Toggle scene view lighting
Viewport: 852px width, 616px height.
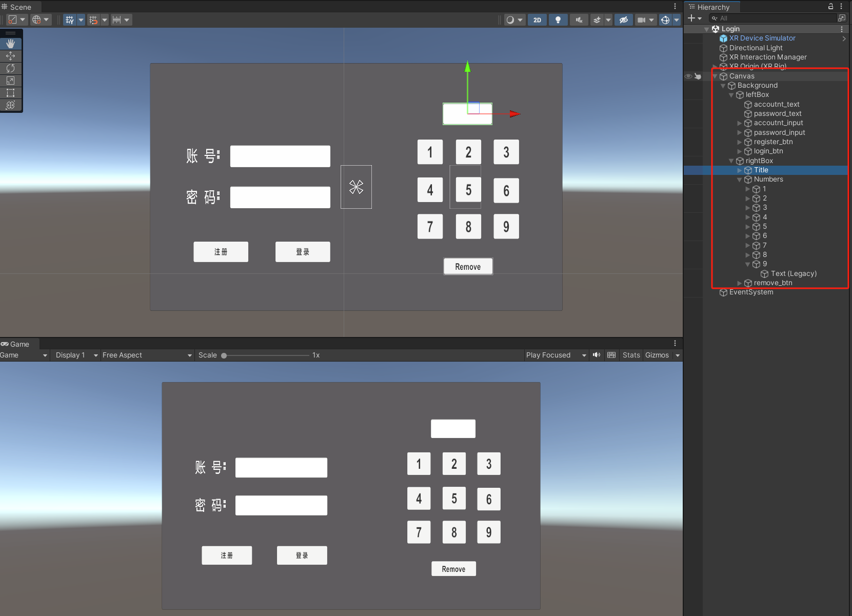(x=558, y=19)
